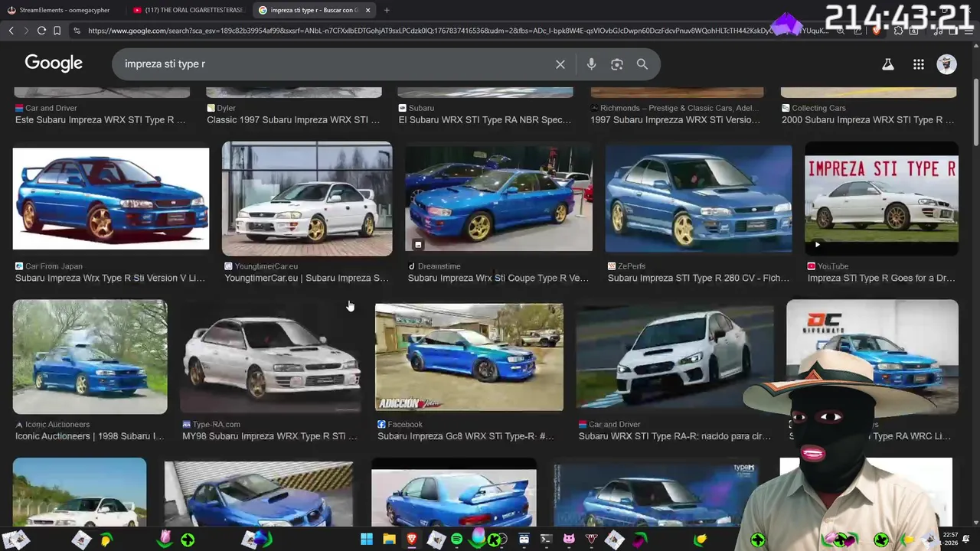Open "YoungtimerCar.eu | Subaru Impreza S" link
Image resolution: width=980 pixels, height=551 pixels.
(x=306, y=279)
